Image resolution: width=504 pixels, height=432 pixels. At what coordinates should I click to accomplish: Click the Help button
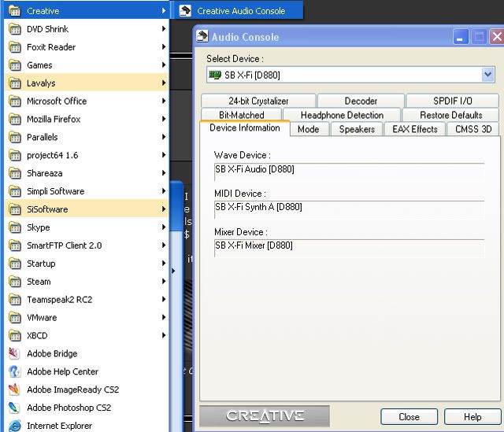pyautogui.click(x=472, y=416)
